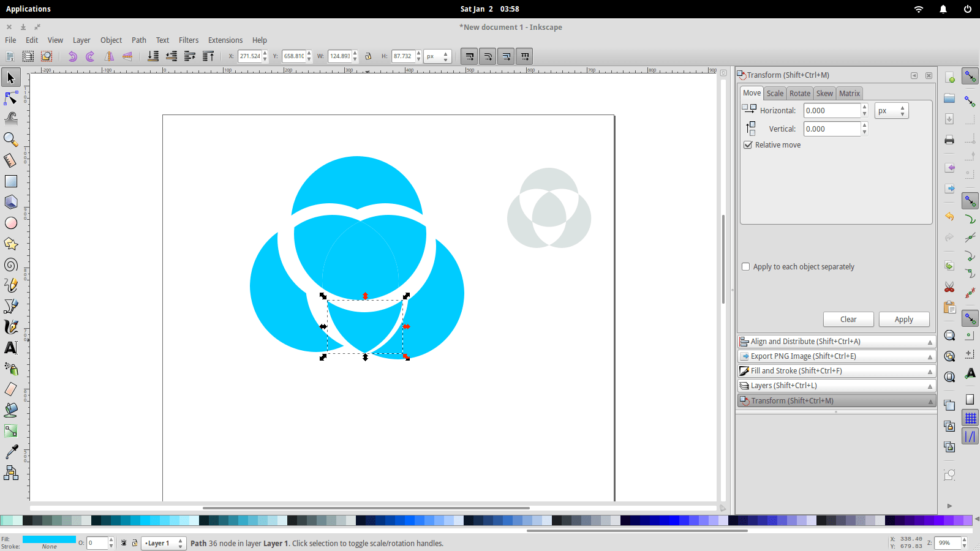Switch to the Matrix tab
The image size is (980, 551).
850,94
